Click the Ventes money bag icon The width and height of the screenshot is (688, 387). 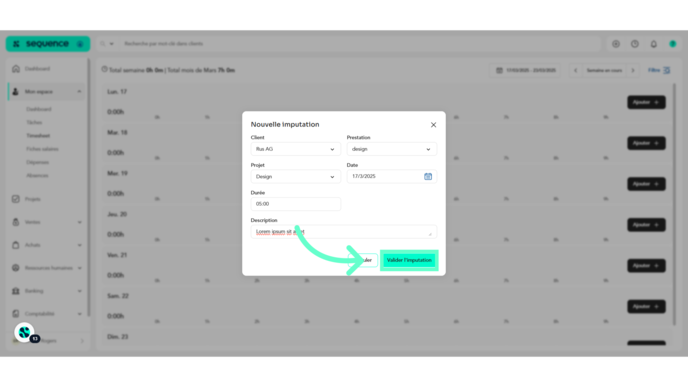tap(16, 222)
